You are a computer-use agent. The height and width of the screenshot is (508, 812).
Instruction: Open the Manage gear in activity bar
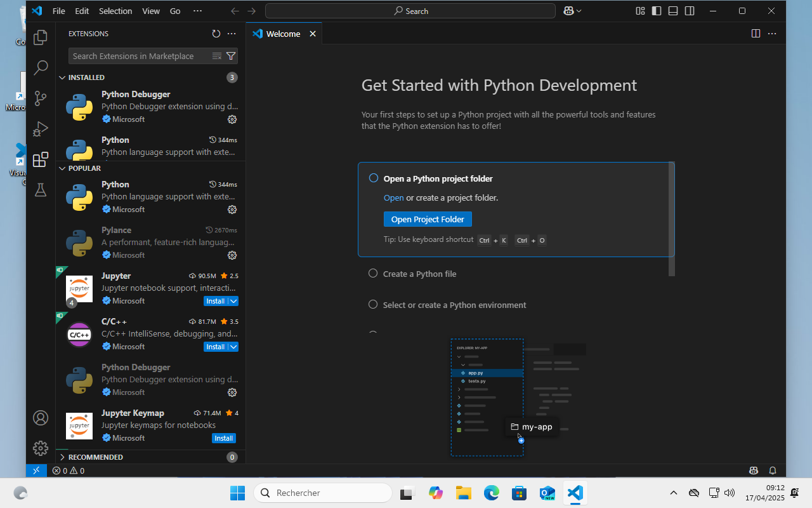[x=41, y=448]
